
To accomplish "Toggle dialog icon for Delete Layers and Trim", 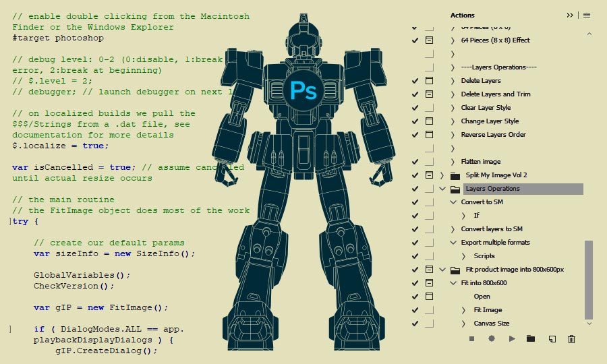I will 429,94.
